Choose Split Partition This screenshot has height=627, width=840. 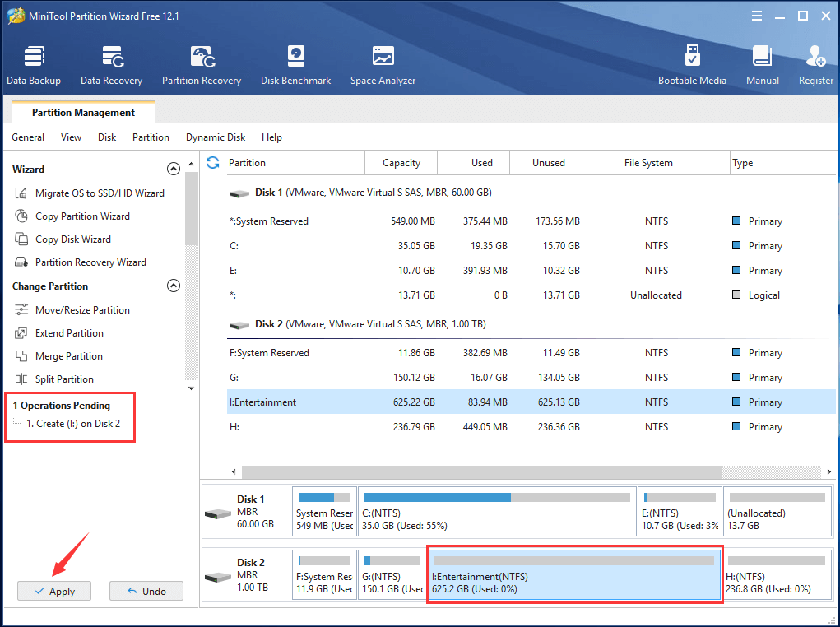pyautogui.click(x=54, y=379)
